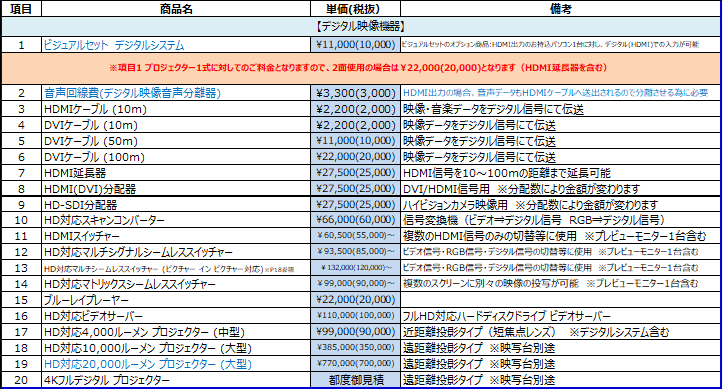Select the 備考 column header
The height and width of the screenshot is (390, 723).
tap(560, 9)
